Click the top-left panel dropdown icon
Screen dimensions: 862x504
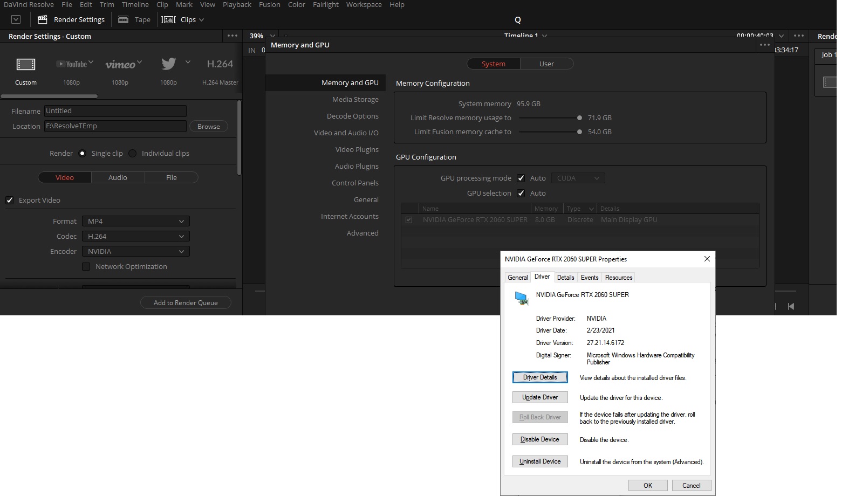pos(16,19)
